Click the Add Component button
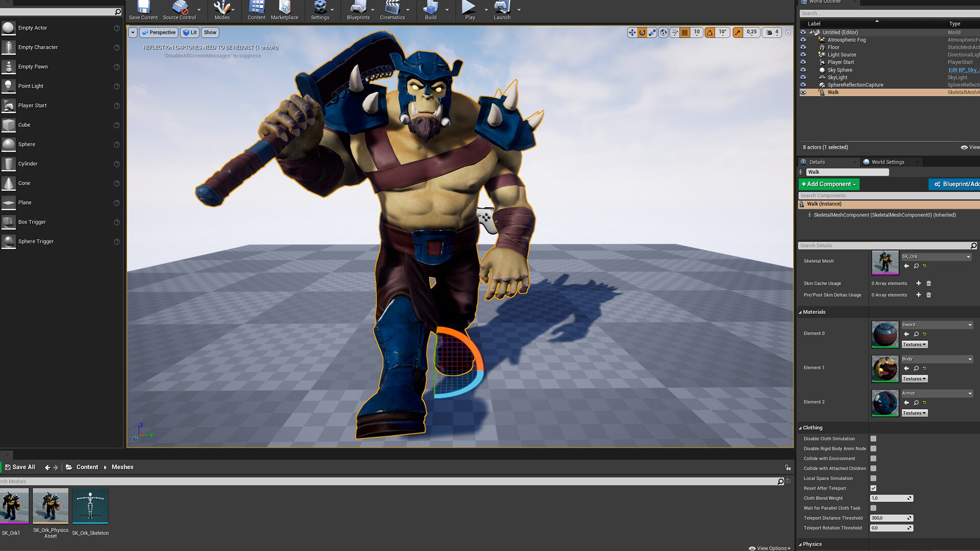The width and height of the screenshot is (980, 551). (x=828, y=184)
